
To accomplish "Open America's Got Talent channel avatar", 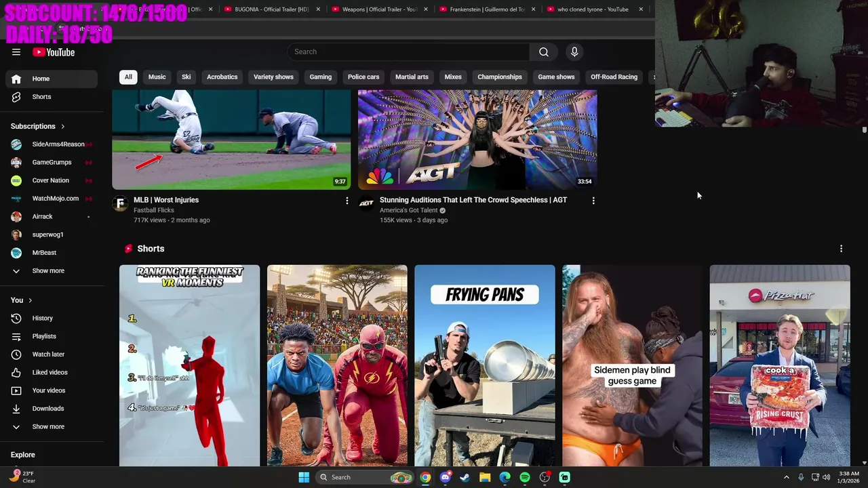I will point(366,203).
